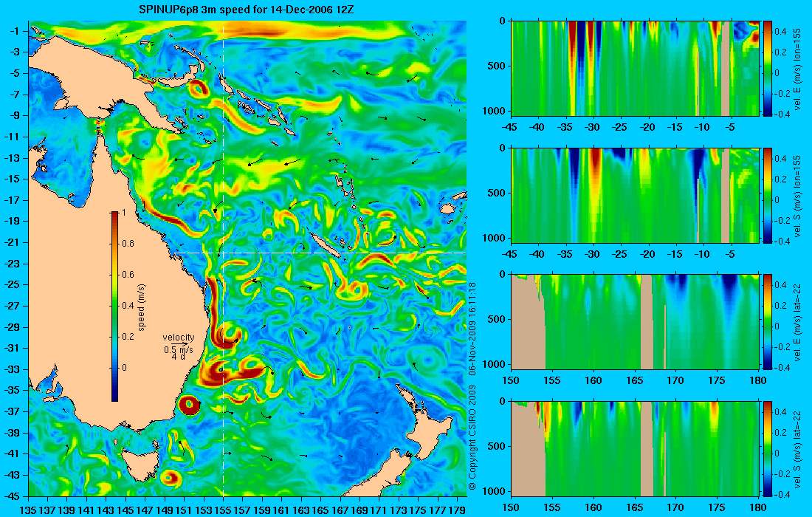Click the "4 d" legend text
Viewport: 812px width, 517px height.
(178, 357)
